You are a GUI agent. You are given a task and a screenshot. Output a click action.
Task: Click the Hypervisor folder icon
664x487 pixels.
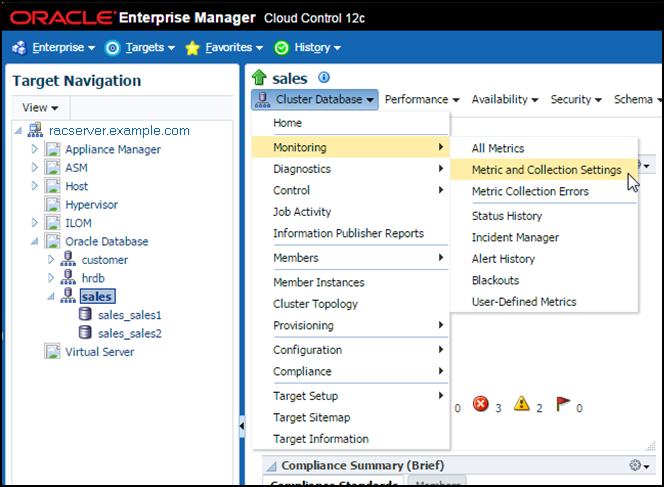(53, 204)
